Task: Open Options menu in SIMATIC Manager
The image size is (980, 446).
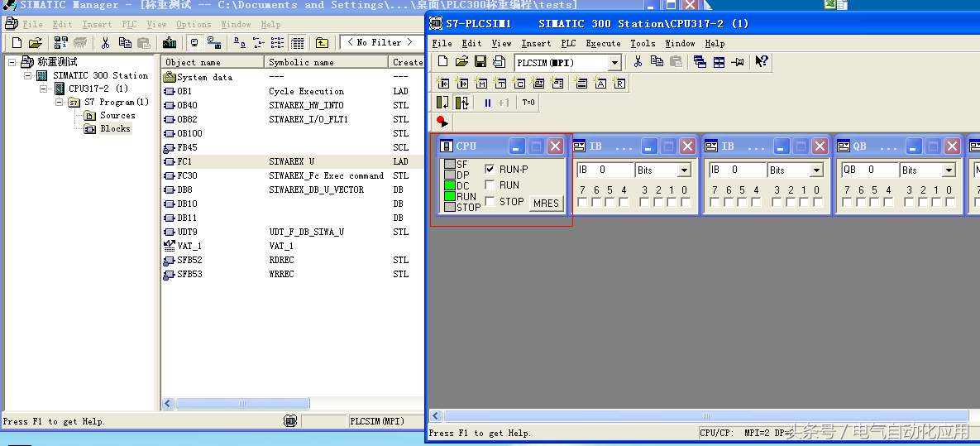Action: point(194,24)
